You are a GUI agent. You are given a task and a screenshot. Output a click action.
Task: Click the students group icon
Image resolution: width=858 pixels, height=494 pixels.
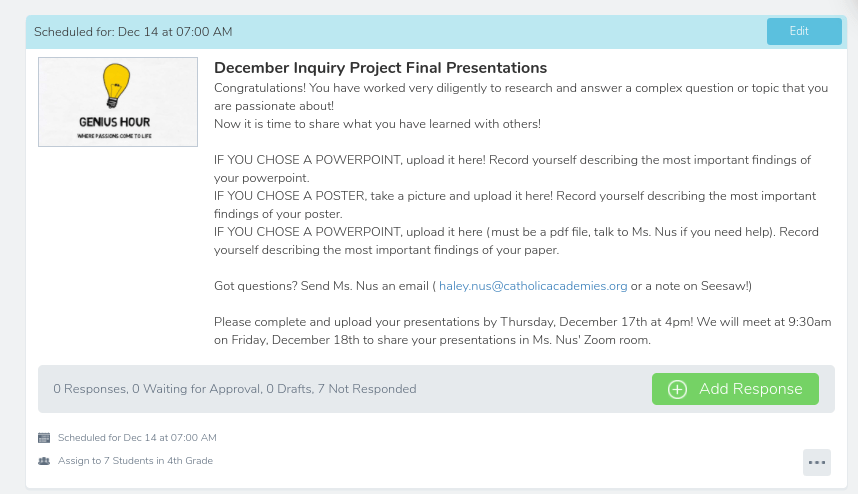(x=44, y=461)
